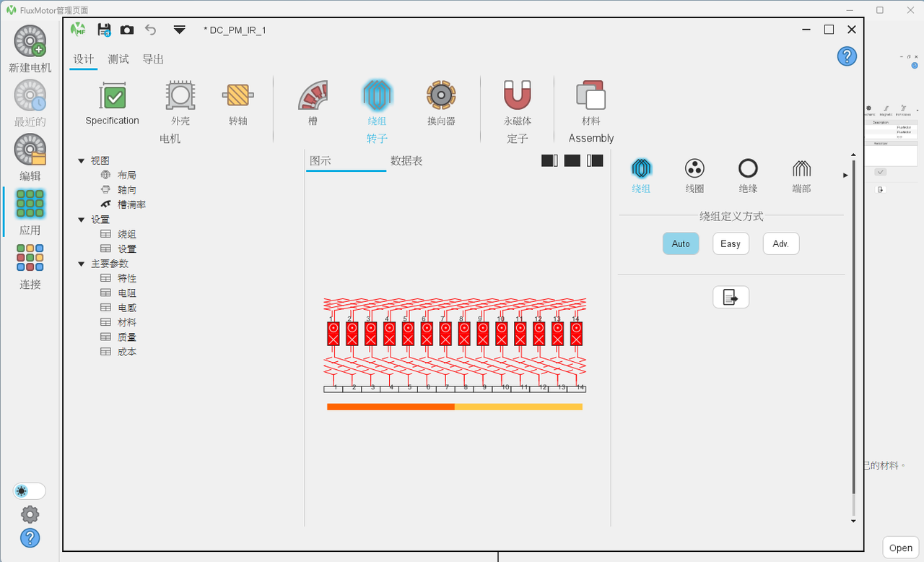Open the 材料 materials icon
This screenshot has width=924, height=562.
(590, 95)
